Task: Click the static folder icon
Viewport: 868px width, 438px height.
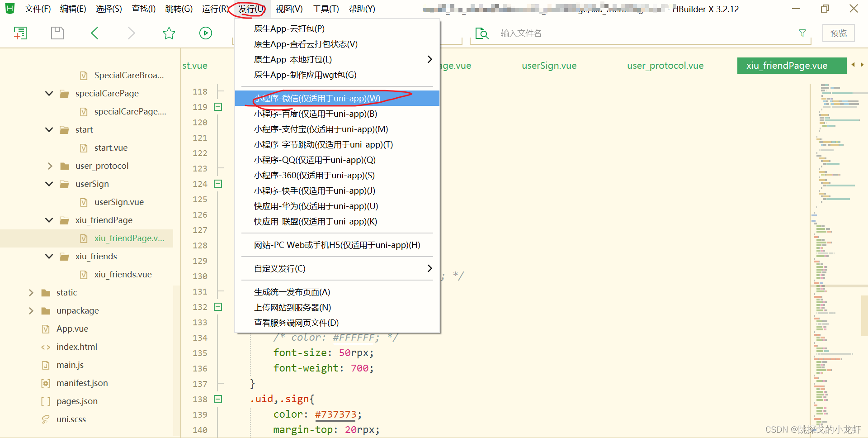Action: tap(46, 293)
